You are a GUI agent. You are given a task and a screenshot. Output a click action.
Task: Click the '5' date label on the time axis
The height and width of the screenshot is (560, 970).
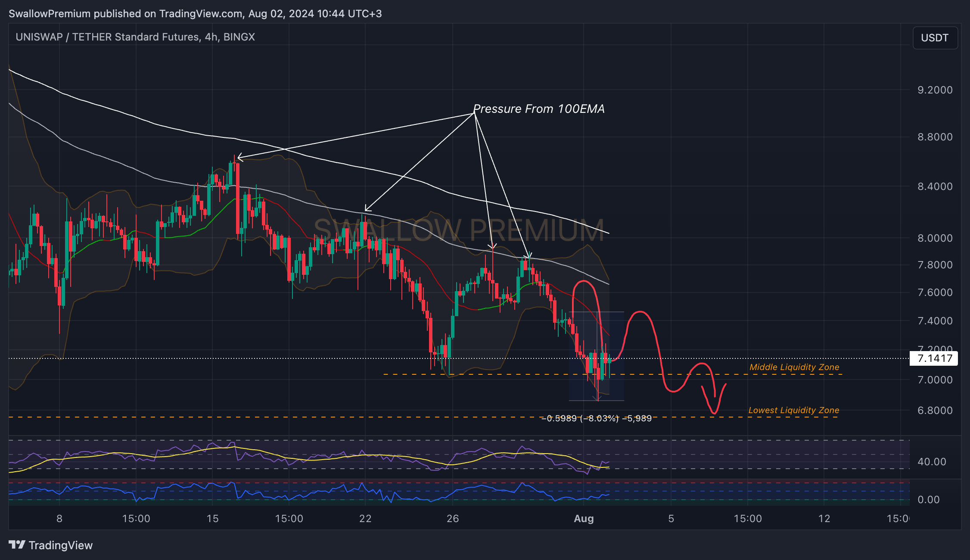click(671, 519)
